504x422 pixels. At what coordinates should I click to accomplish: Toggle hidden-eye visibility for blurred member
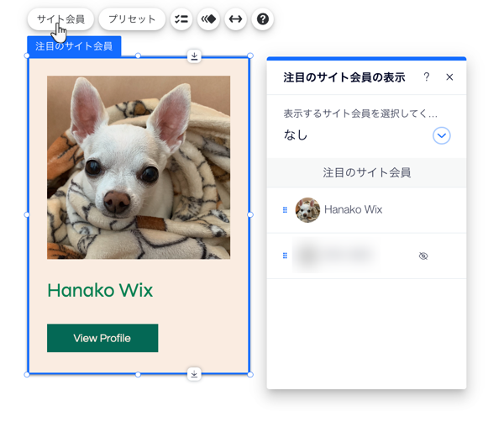[423, 256]
